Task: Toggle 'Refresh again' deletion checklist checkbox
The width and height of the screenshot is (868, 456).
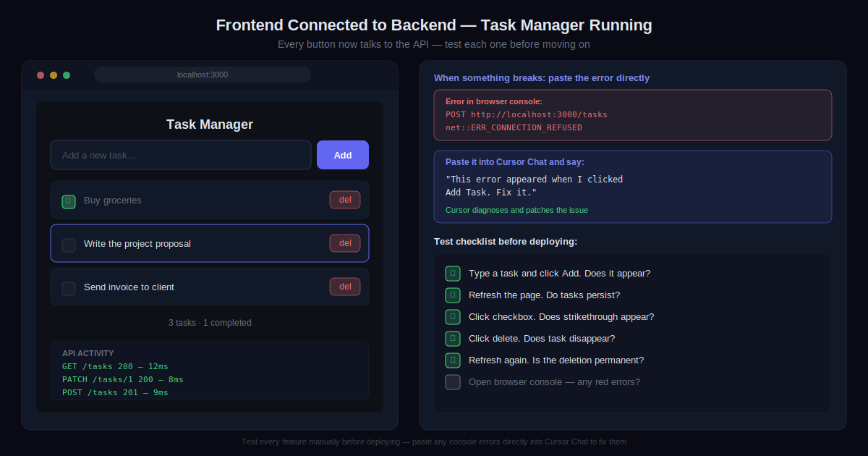Action: coord(453,360)
